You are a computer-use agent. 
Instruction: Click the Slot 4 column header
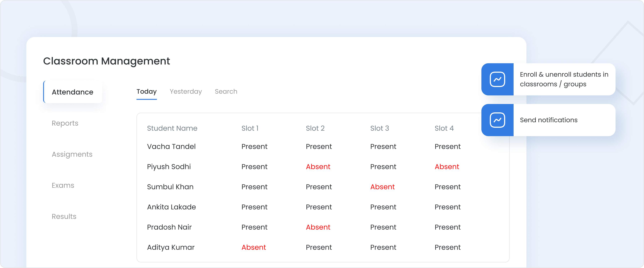click(444, 128)
